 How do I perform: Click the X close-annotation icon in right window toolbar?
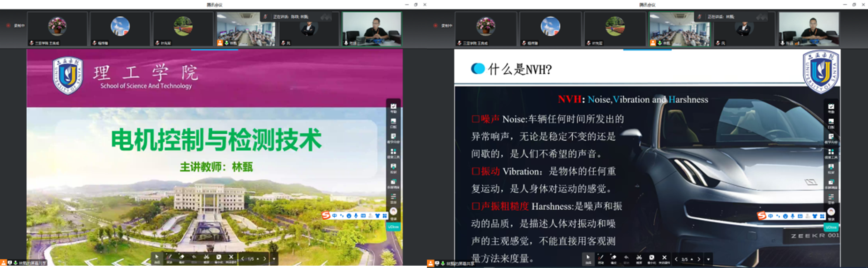[664, 259]
